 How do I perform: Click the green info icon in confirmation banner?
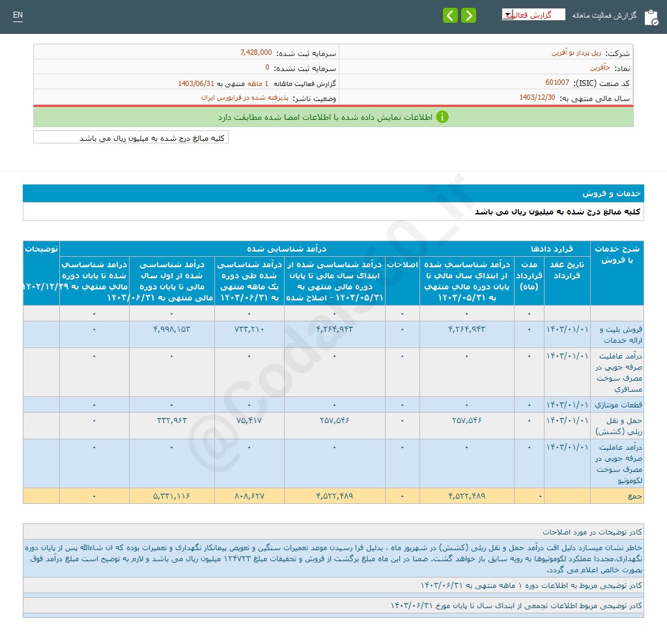point(442,117)
